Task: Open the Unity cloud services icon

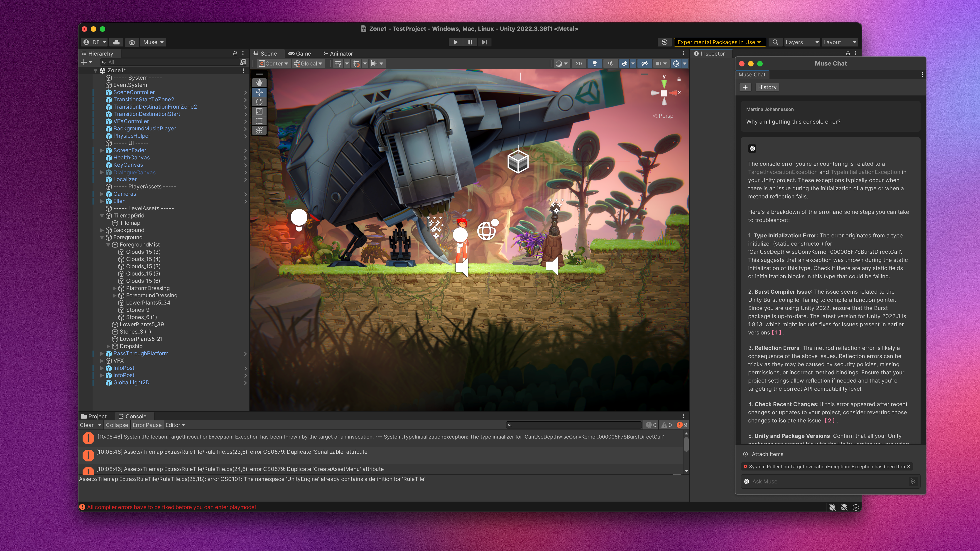Action: point(116,42)
